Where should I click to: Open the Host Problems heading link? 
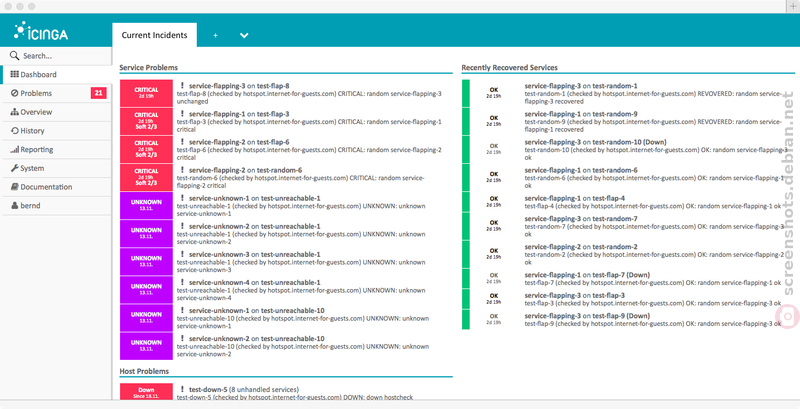point(144,371)
